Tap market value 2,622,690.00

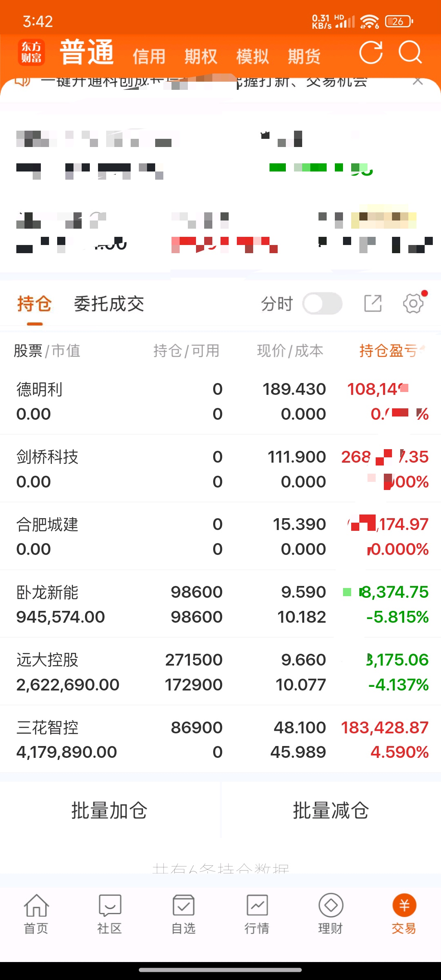68,685
